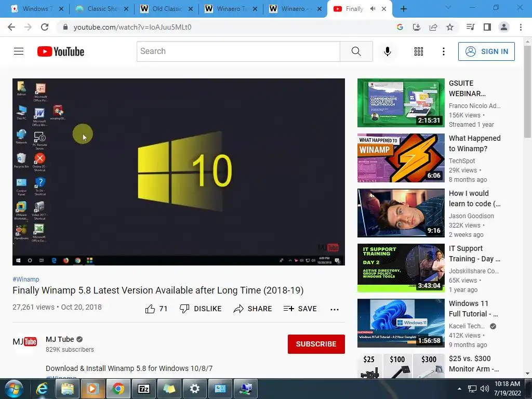Screen dimensions: 532x399
Task: Reload the page with refresh icon
Action: pos(45,27)
